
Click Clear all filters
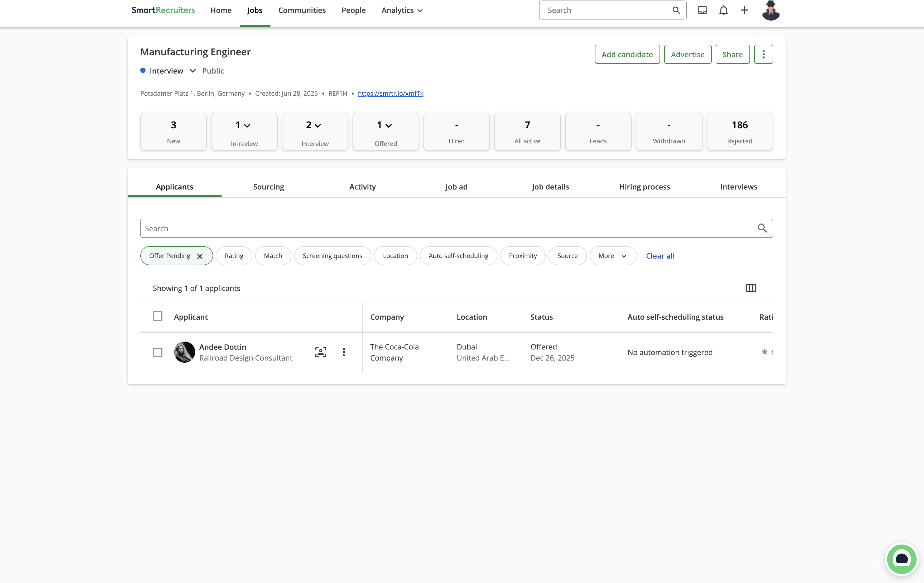click(660, 256)
